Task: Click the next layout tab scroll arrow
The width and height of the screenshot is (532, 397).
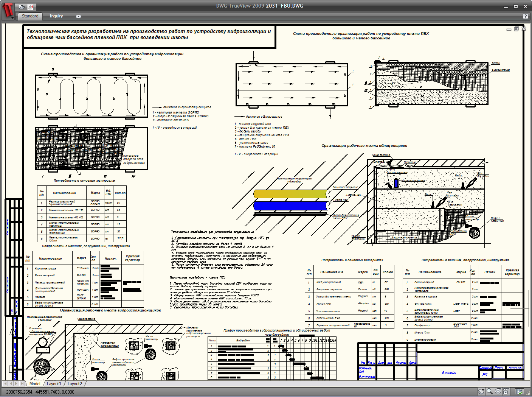Action: click(x=16, y=384)
